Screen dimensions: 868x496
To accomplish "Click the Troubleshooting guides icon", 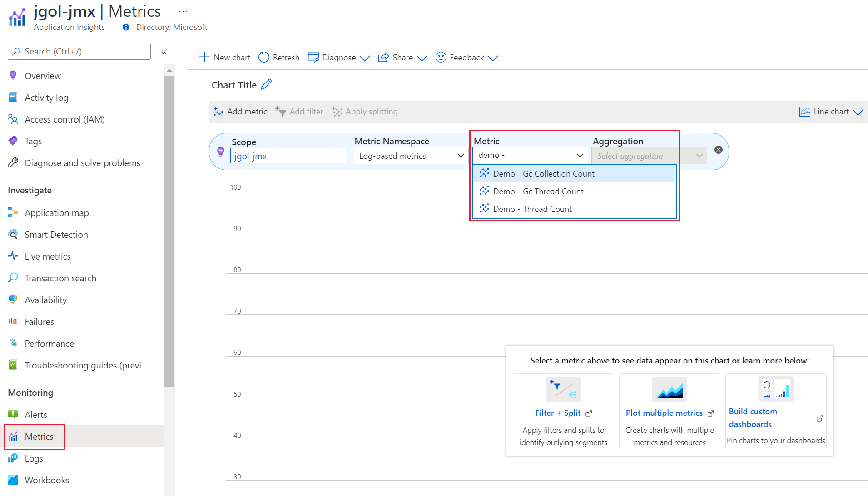I will (13, 365).
